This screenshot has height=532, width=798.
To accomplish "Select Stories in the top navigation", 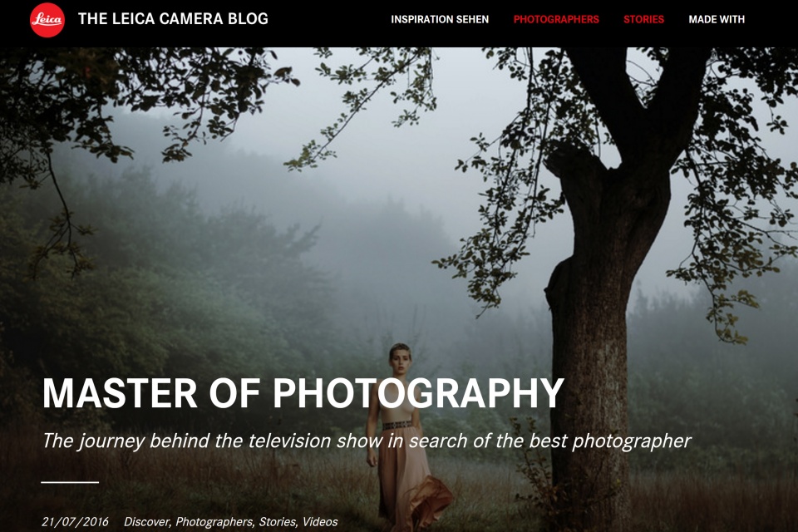I will pos(643,19).
